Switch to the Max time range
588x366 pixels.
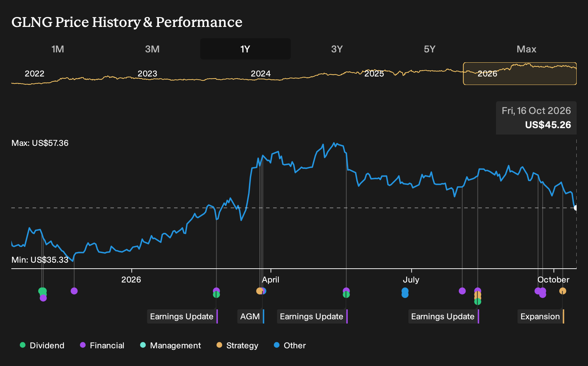pos(526,49)
